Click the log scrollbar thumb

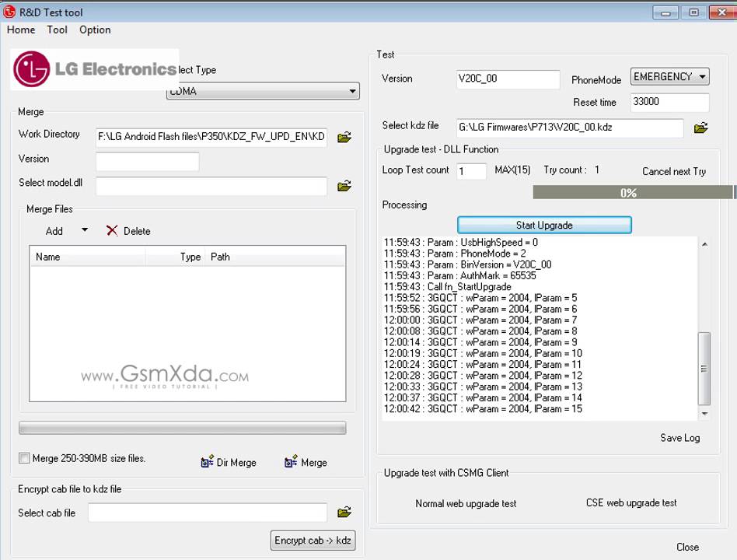(704, 368)
